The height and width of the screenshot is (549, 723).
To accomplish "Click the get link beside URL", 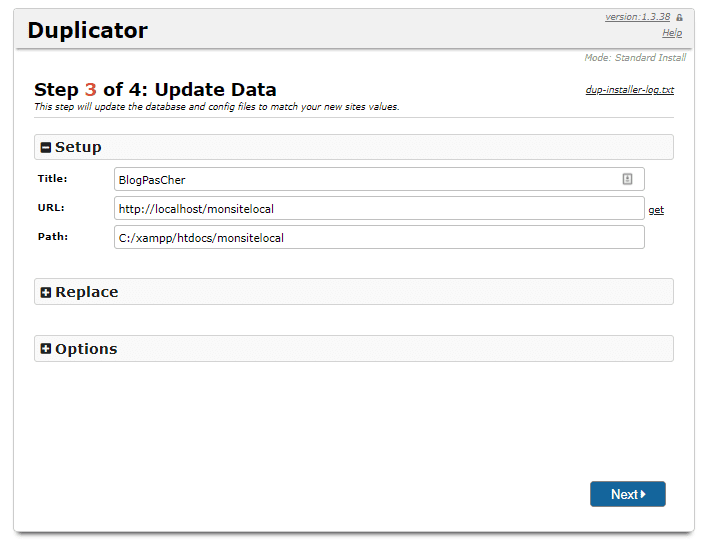I will click(x=656, y=210).
